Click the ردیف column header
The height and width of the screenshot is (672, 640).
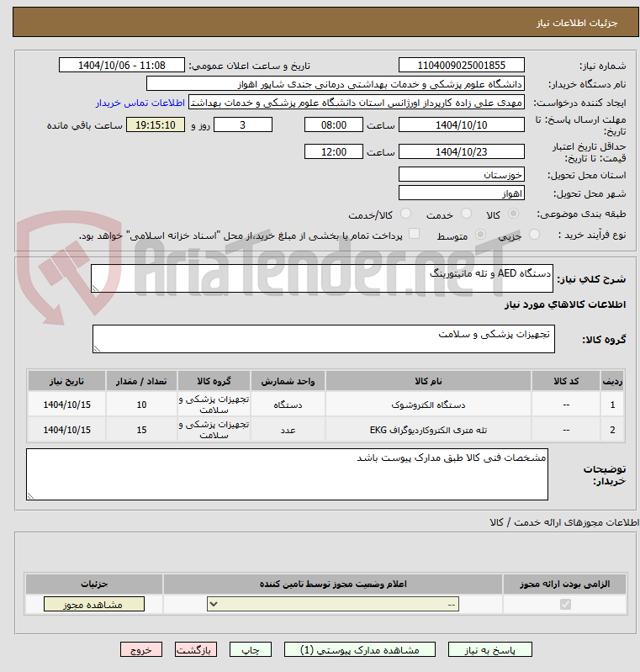tap(612, 381)
